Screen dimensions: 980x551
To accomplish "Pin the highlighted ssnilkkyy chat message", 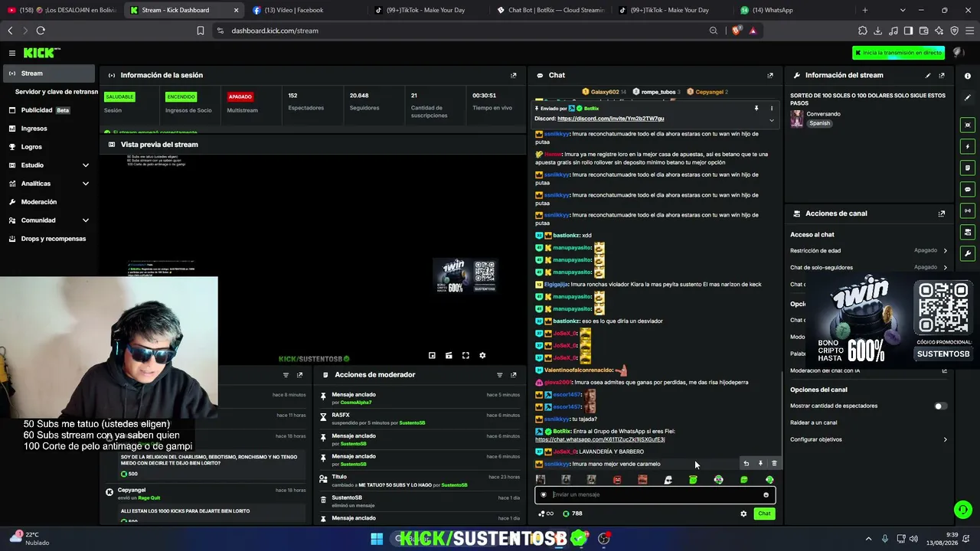I will pos(760,463).
